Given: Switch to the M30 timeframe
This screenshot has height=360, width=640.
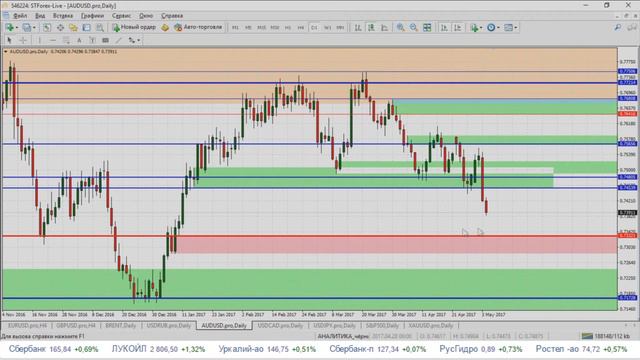Looking at the screenshot, I should [x=275, y=28].
